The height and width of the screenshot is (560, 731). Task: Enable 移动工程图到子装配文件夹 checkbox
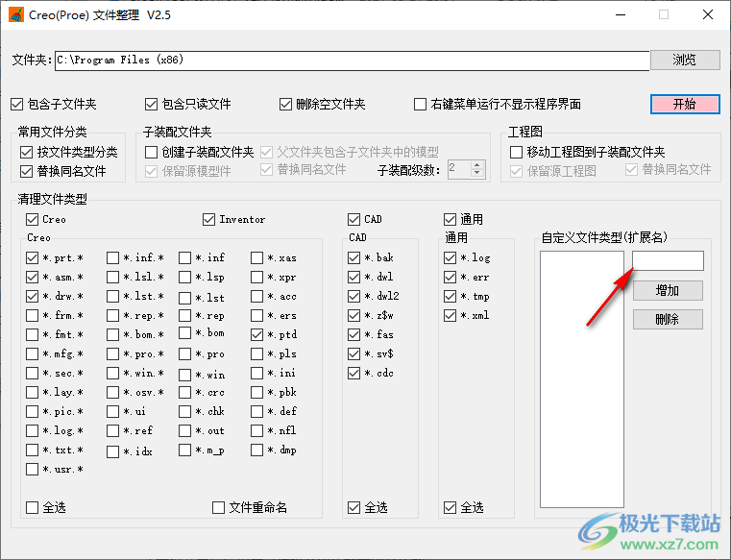point(516,152)
